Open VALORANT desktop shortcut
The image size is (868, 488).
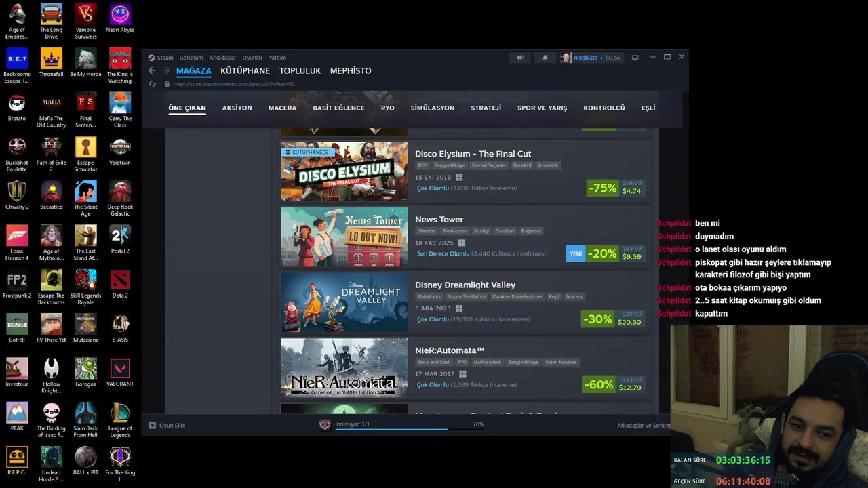(120, 372)
